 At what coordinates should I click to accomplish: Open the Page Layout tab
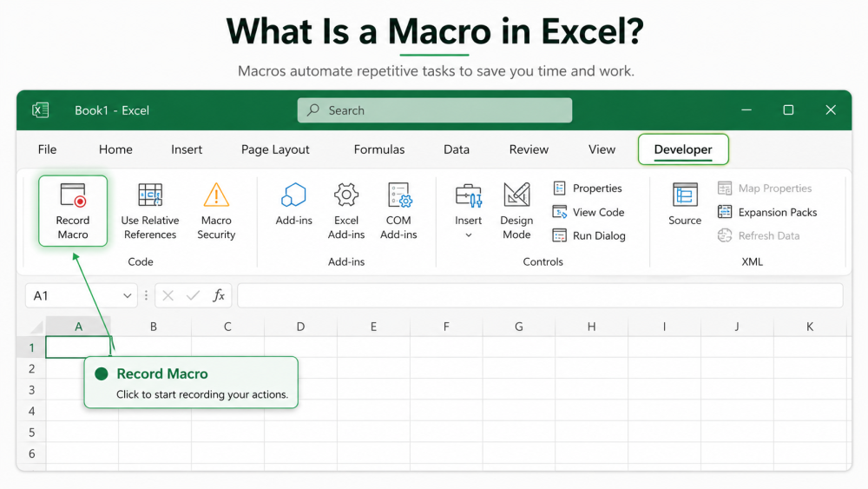tap(275, 149)
